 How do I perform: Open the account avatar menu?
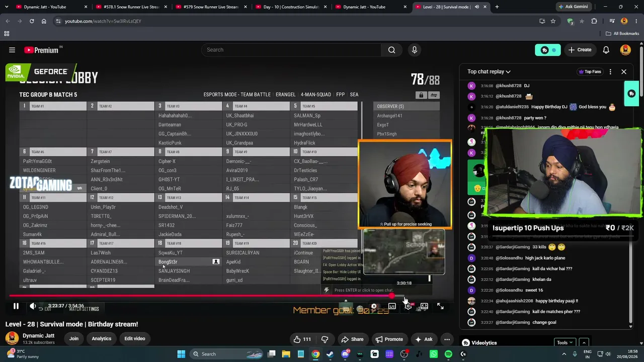pyautogui.click(x=626, y=50)
